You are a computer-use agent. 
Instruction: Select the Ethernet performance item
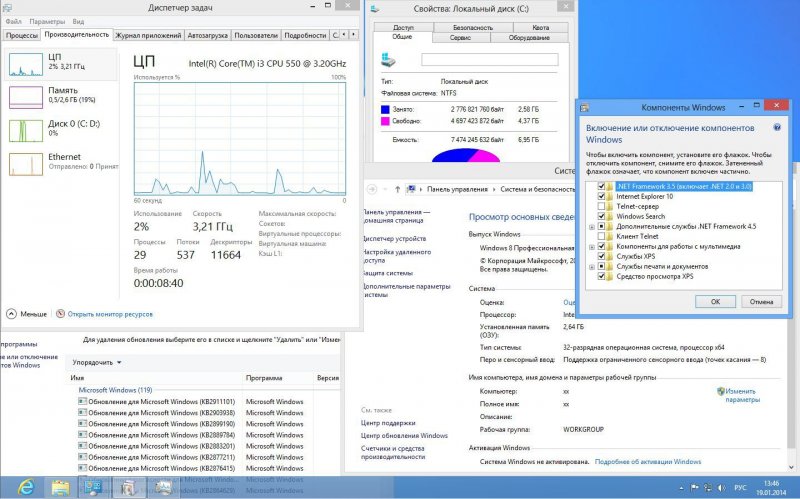62,164
